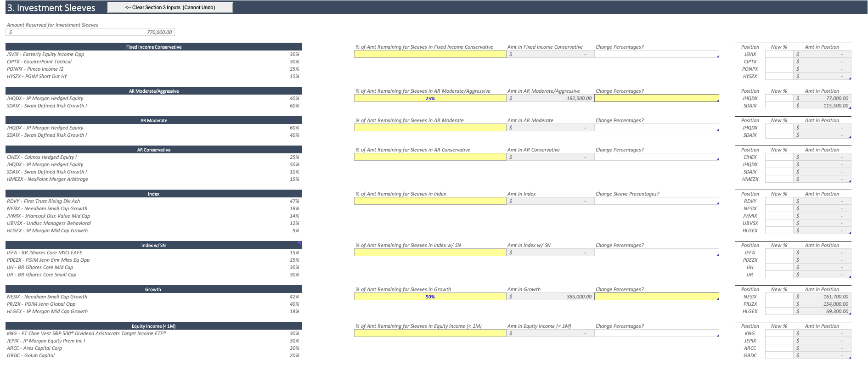Viewport: 868px width, 365px height.
Task: Click UBVSX - Undisc Managers Behavioral row
Action: click(x=153, y=223)
